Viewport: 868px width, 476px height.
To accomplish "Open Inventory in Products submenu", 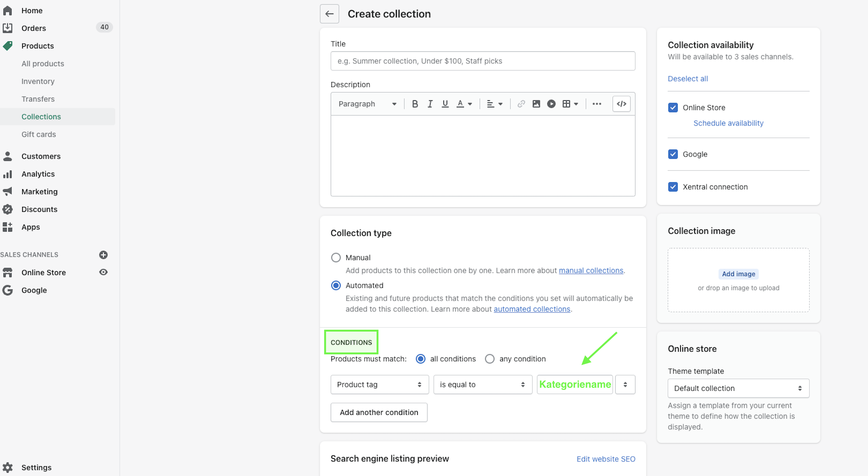I will [38, 81].
